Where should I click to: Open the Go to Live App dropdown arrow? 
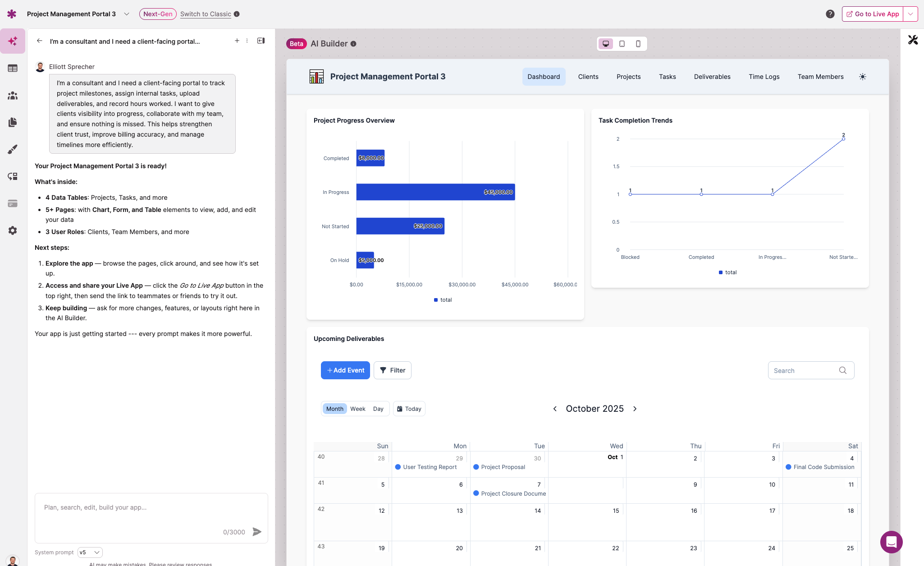click(910, 14)
